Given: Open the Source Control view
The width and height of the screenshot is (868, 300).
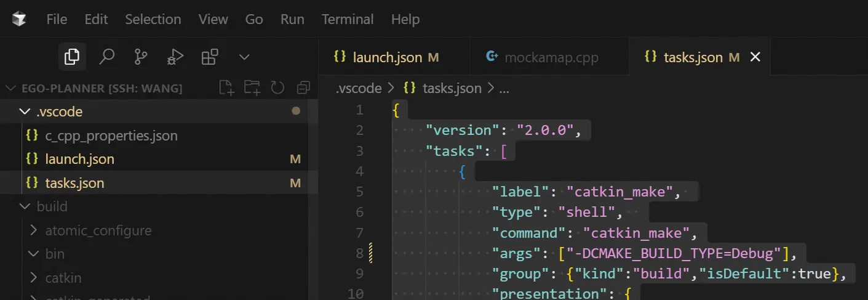Looking at the screenshot, I should point(141,57).
